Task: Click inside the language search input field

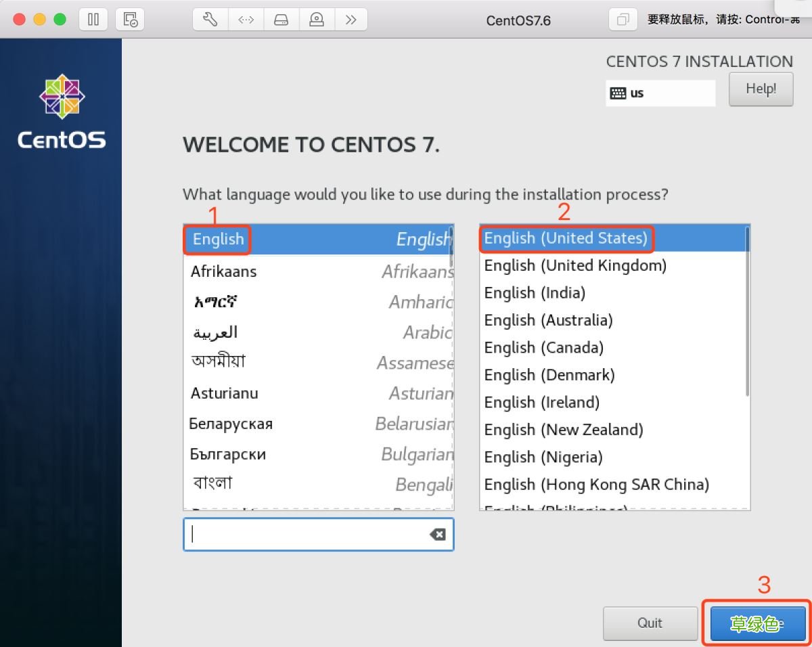Action: [x=304, y=534]
